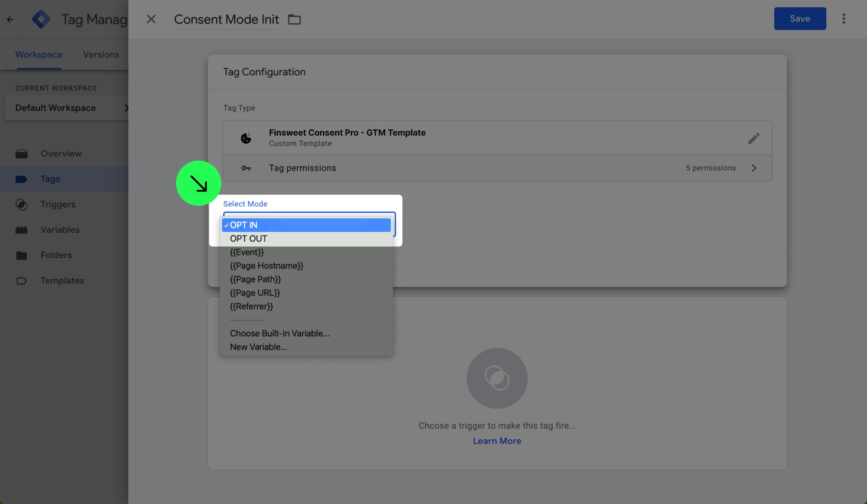Screen dimensions: 867x504
Task: Switch to the Workspace tab
Action: point(39,55)
